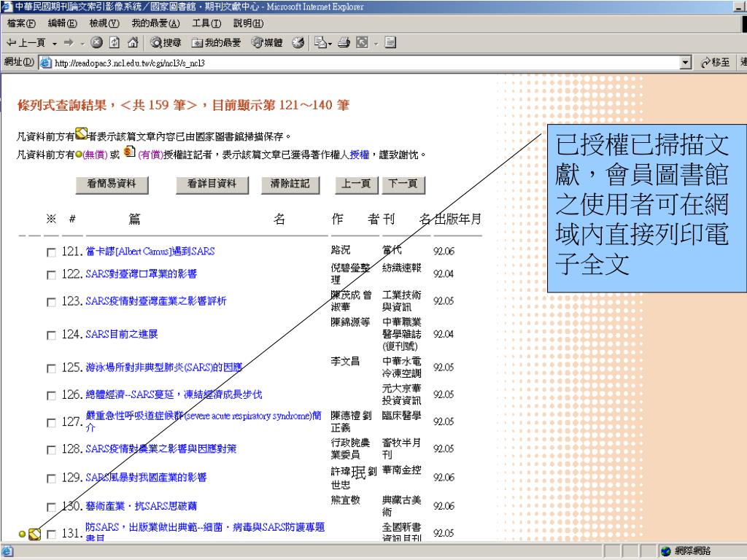The height and width of the screenshot is (560, 747).
Task: Open the 檔案(F) menu
Action: point(21,23)
